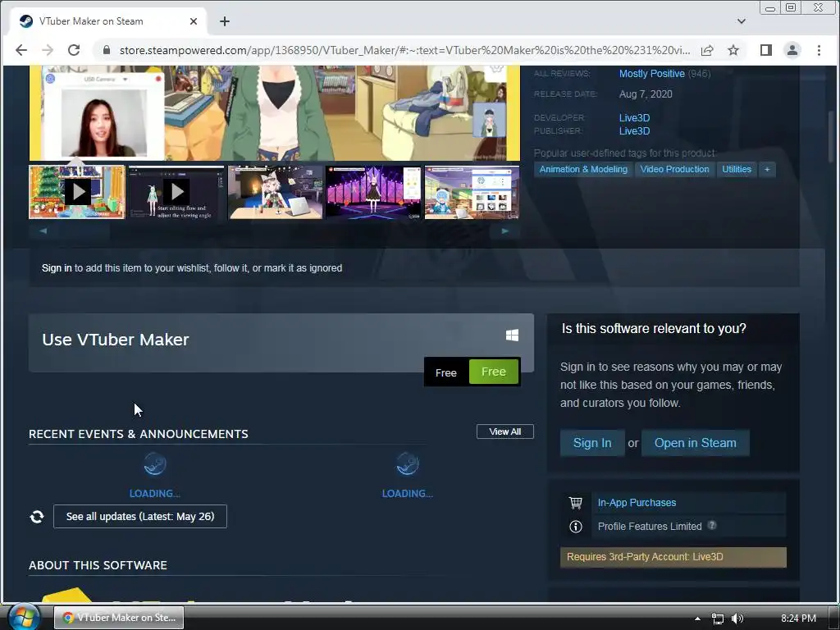This screenshot has width=840, height=630.
Task: Click See all updates (Latest: May 26)
Action: [x=140, y=517]
